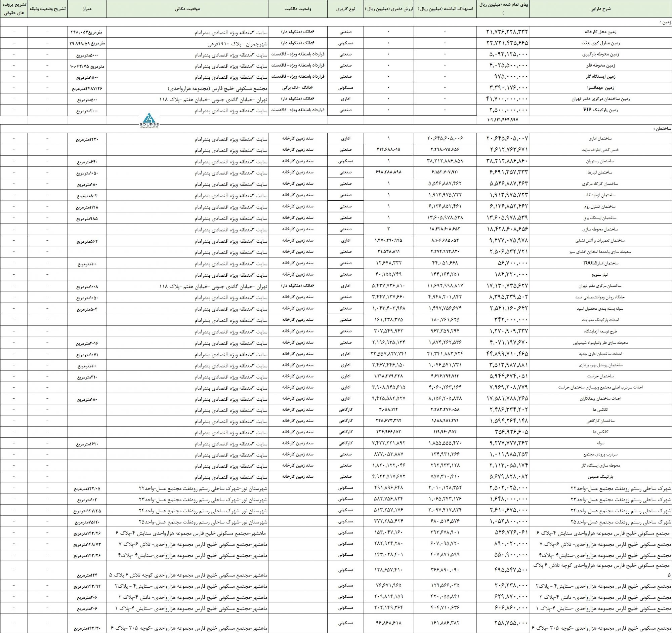
Task: Click land total ۱۰۲,۱۴۱,۴۶۴,۹۹۷ cell
Action: coord(503,120)
